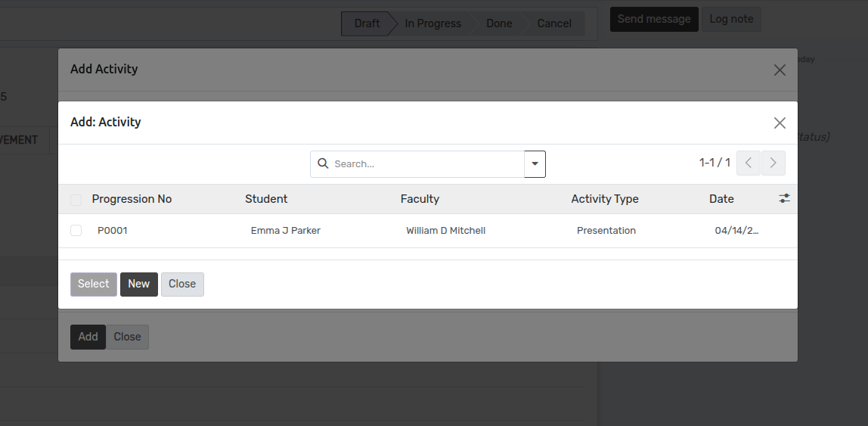
Task: Create a new activity with New
Action: [138, 284]
